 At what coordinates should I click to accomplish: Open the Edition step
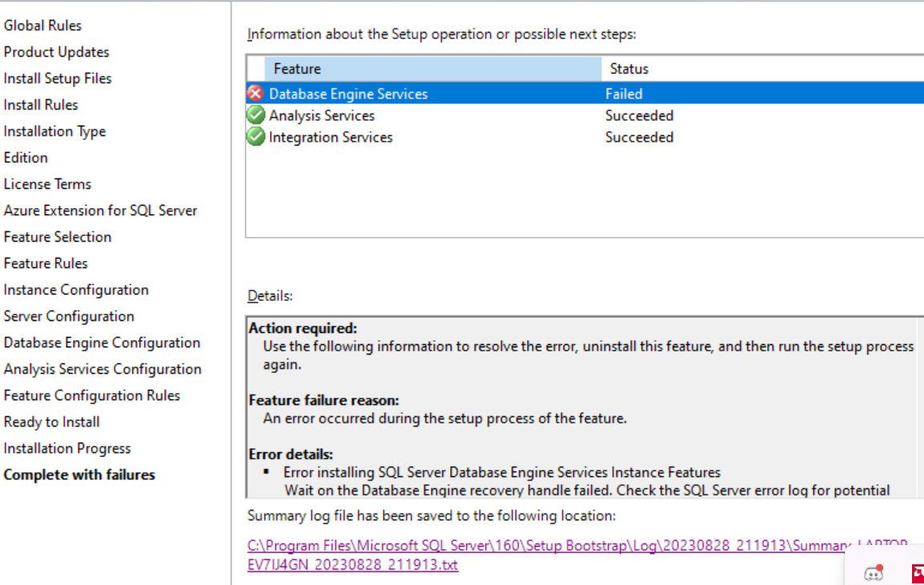tap(26, 158)
